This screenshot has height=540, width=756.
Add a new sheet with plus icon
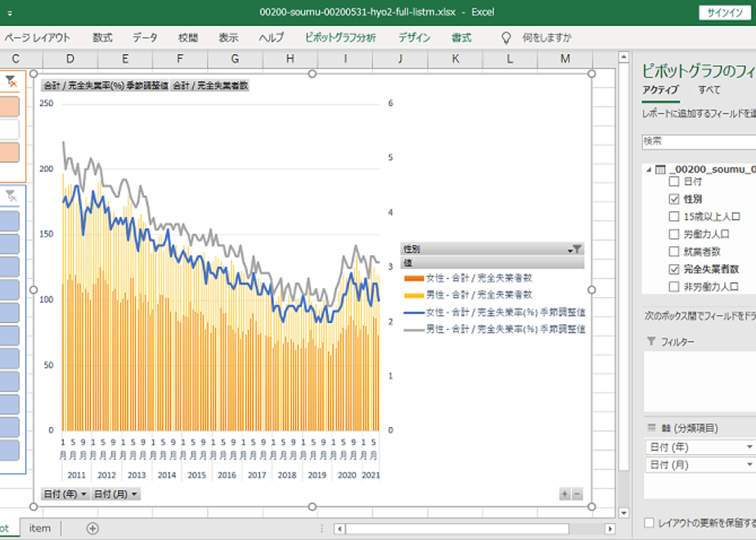(x=92, y=529)
